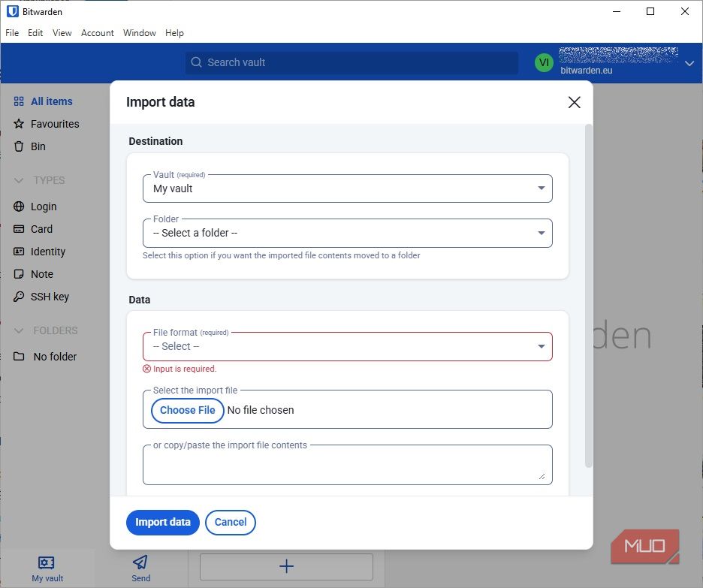This screenshot has height=588, width=703.
Task: Cancel the import dialog
Action: [x=231, y=522]
